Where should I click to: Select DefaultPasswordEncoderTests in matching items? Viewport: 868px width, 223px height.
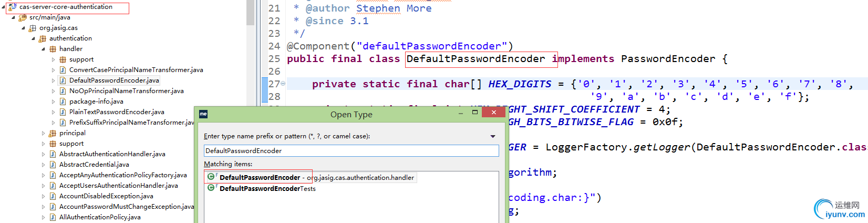(x=262, y=188)
